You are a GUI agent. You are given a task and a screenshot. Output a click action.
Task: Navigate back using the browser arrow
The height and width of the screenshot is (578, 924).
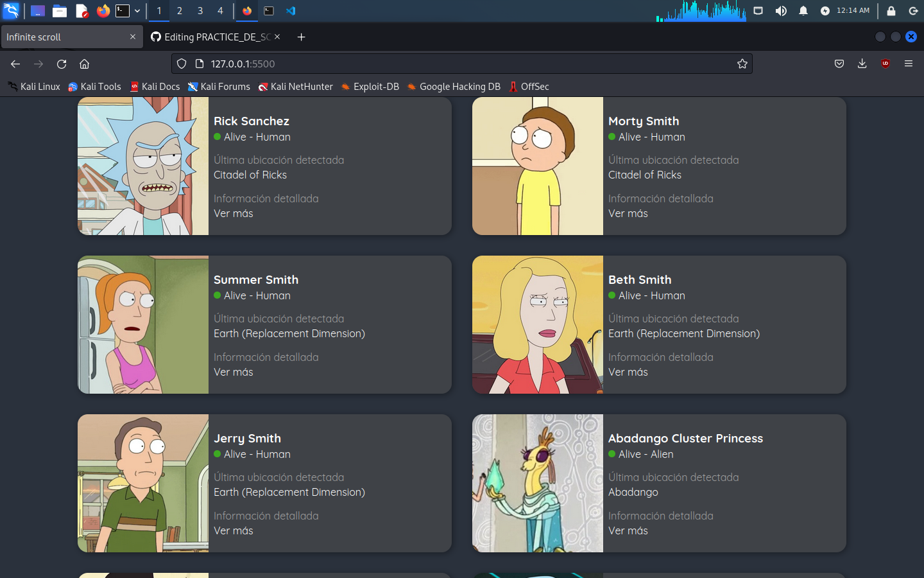15,64
